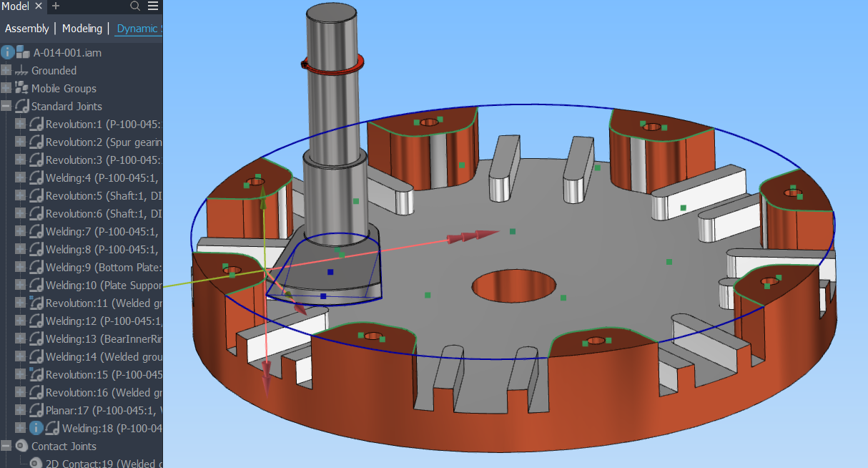Image resolution: width=868 pixels, height=468 pixels.
Task: Switch to Modeling mode
Action: pos(82,28)
